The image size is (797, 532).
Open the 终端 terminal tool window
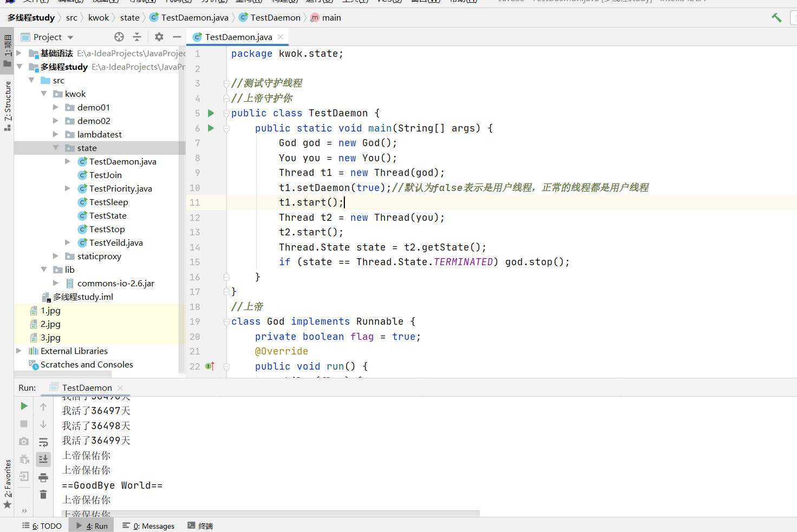click(200, 526)
